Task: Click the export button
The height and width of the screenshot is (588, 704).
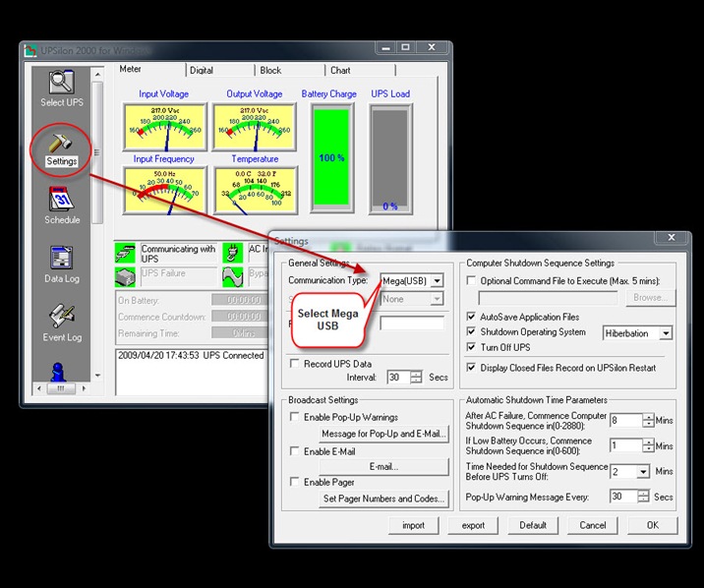Action: coord(473,525)
